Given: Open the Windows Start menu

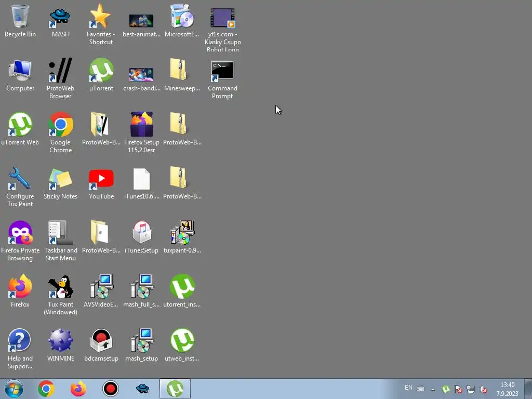Looking at the screenshot, I should tap(14, 389).
